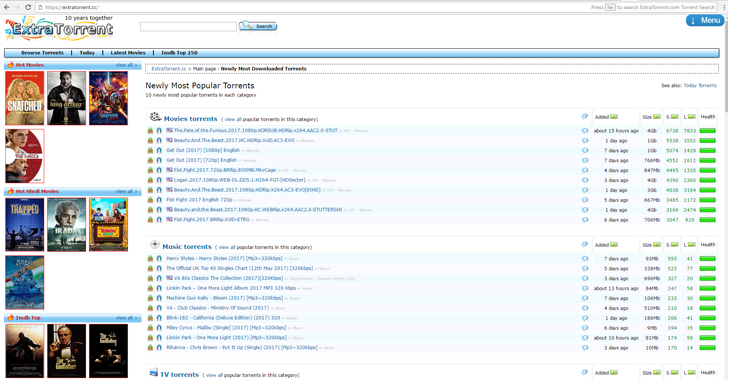The width and height of the screenshot is (733, 388).
Task: Open magnet link for Fist.Fight.2017.720p.BRRip.850MB.MkvCage
Action: click(159, 170)
